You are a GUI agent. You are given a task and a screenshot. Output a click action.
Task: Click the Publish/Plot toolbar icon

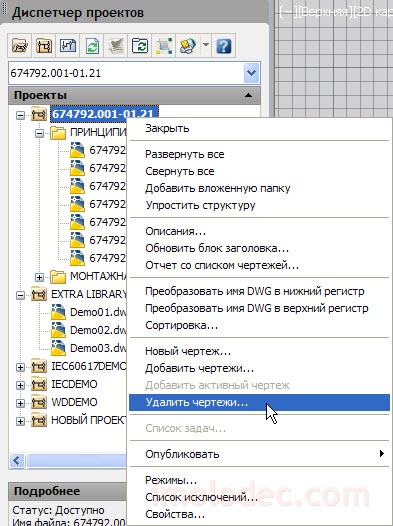click(187, 45)
